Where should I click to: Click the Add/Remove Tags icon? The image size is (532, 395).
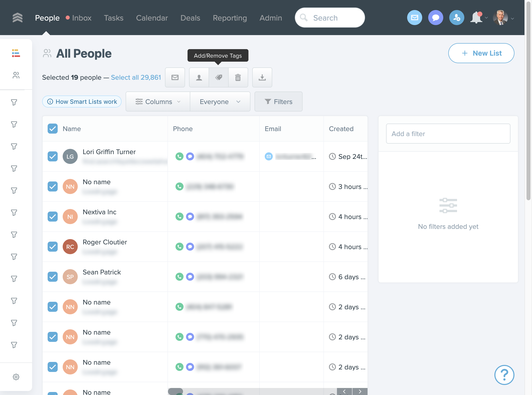click(x=219, y=77)
